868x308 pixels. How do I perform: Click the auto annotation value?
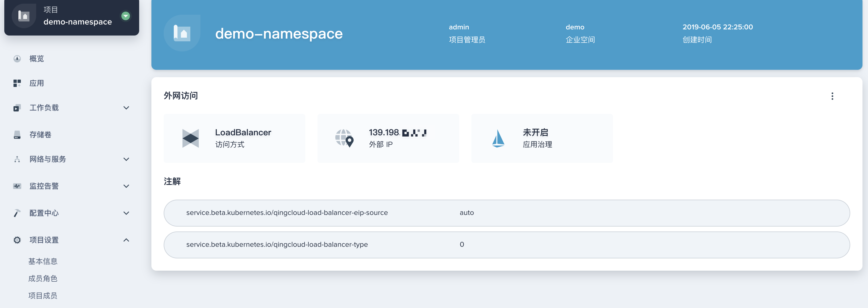(467, 213)
